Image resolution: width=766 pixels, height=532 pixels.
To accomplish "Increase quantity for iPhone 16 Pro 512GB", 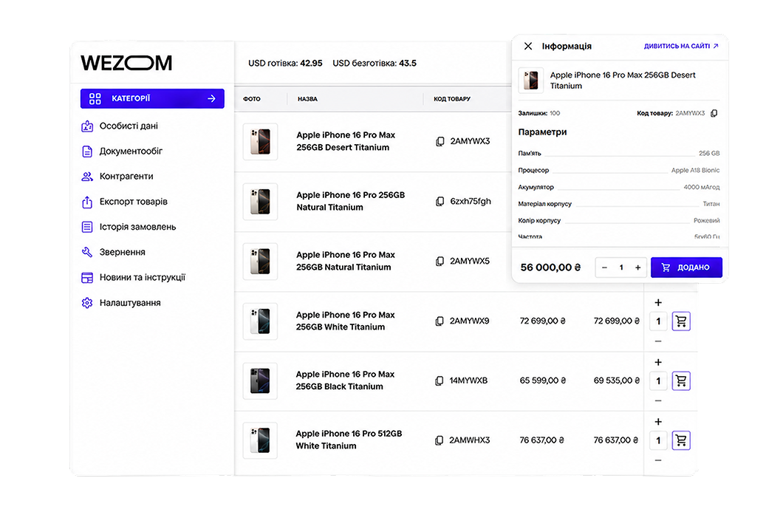I will point(658,422).
